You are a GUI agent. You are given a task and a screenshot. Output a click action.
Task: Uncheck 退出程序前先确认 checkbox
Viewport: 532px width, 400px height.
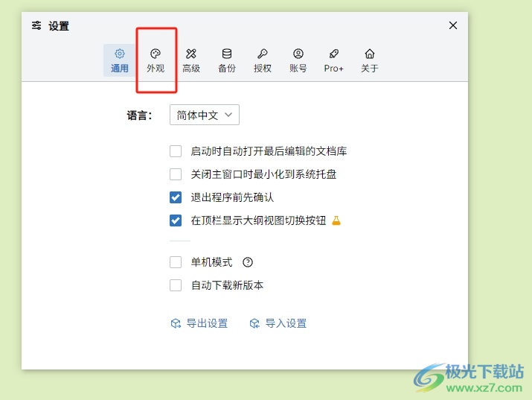176,197
